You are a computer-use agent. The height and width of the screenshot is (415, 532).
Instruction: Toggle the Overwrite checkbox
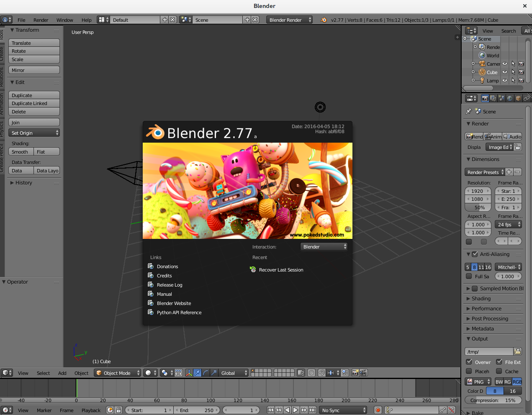point(469,362)
